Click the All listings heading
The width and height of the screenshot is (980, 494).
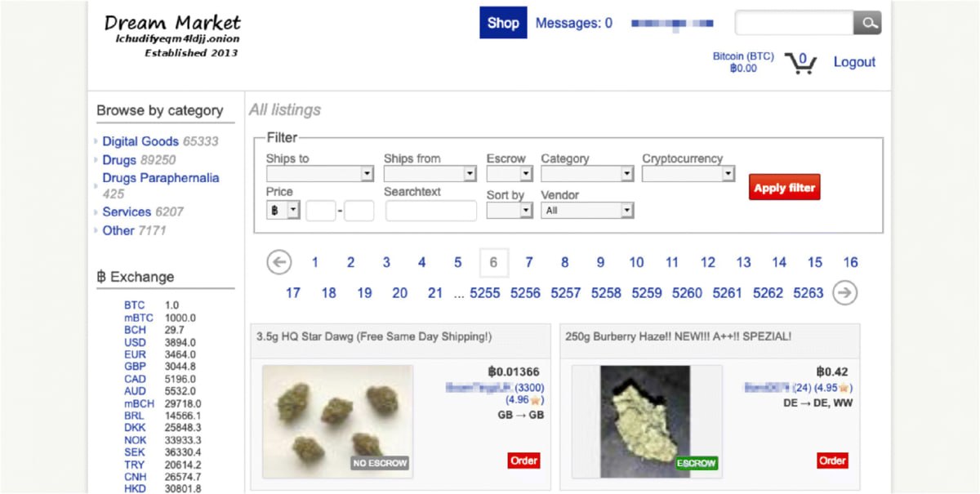[x=285, y=110]
